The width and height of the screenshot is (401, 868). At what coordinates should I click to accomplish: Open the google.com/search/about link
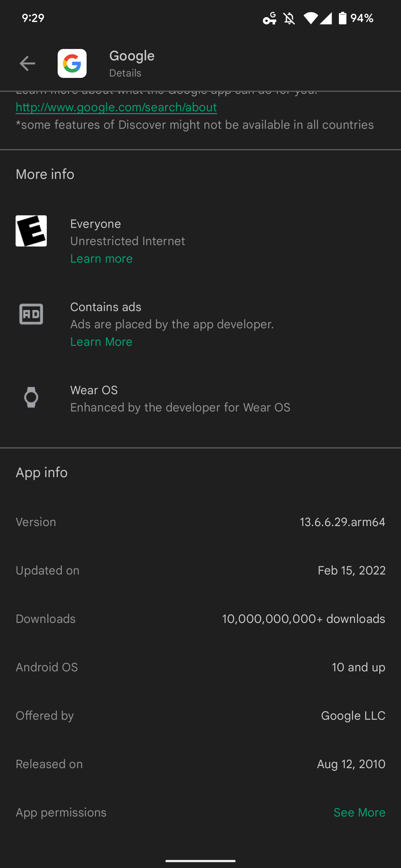click(x=116, y=107)
